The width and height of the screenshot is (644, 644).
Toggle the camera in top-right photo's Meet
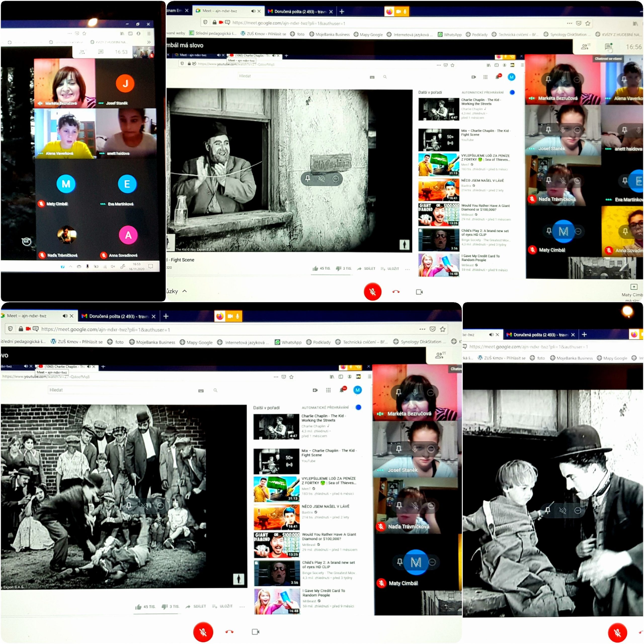[x=419, y=292]
